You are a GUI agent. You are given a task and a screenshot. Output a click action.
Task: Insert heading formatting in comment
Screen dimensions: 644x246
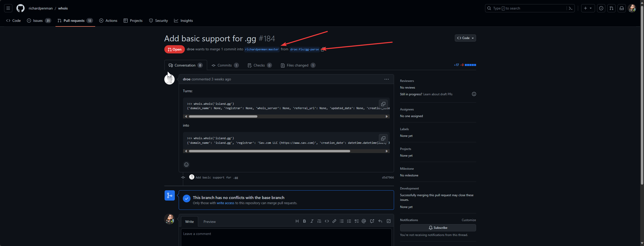click(x=297, y=221)
